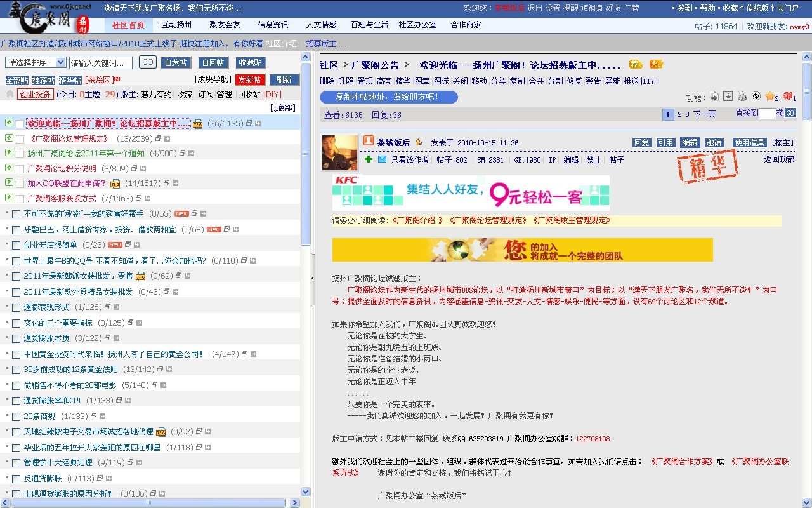
Task: Open the 聚友会友 tab
Action: [225, 25]
